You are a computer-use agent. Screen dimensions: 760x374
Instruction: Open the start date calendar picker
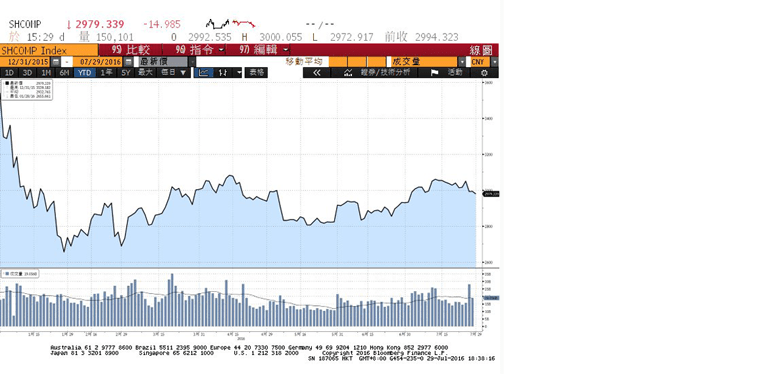[x=56, y=62]
